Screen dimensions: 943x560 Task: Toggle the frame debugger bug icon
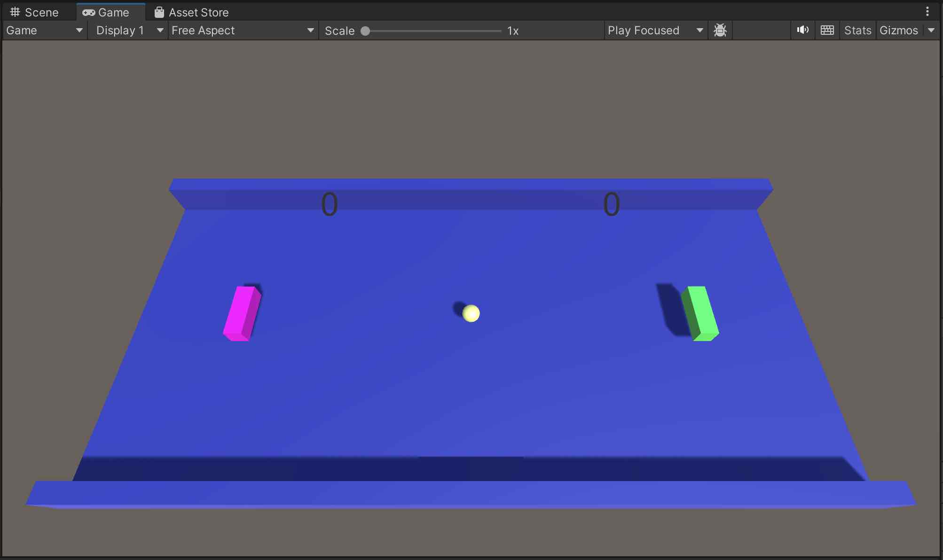[720, 31]
